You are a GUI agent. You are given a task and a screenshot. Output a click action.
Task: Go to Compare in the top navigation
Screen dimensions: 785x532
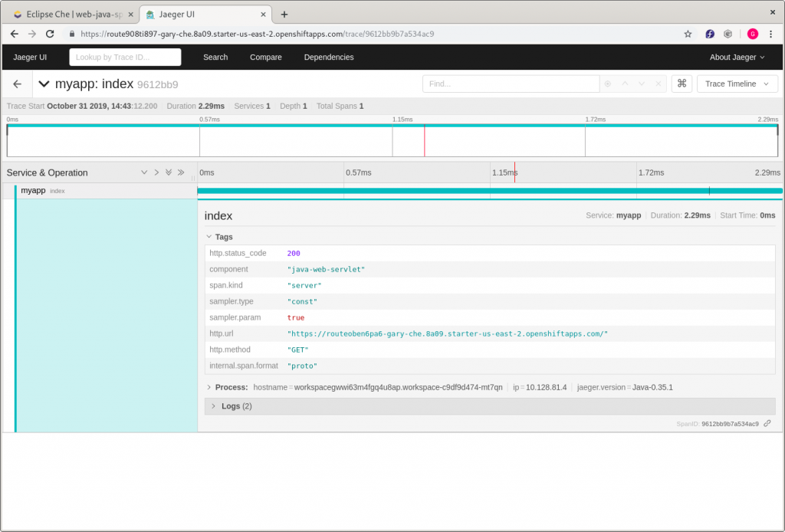coord(265,57)
